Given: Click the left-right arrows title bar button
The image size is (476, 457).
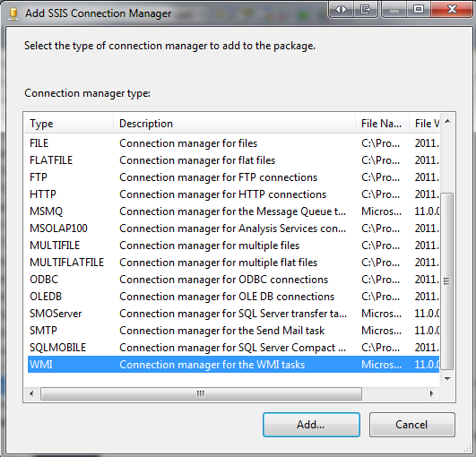Looking at the screenshot, I should (341, 10).
